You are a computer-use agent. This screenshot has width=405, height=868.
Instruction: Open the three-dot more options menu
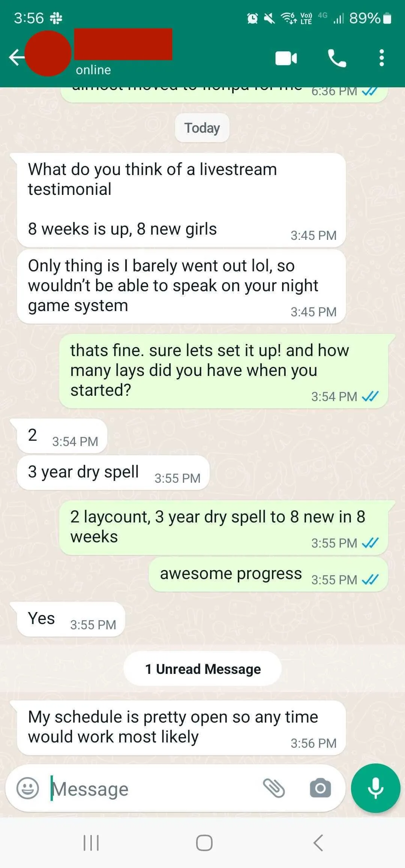tap(381, 58)
